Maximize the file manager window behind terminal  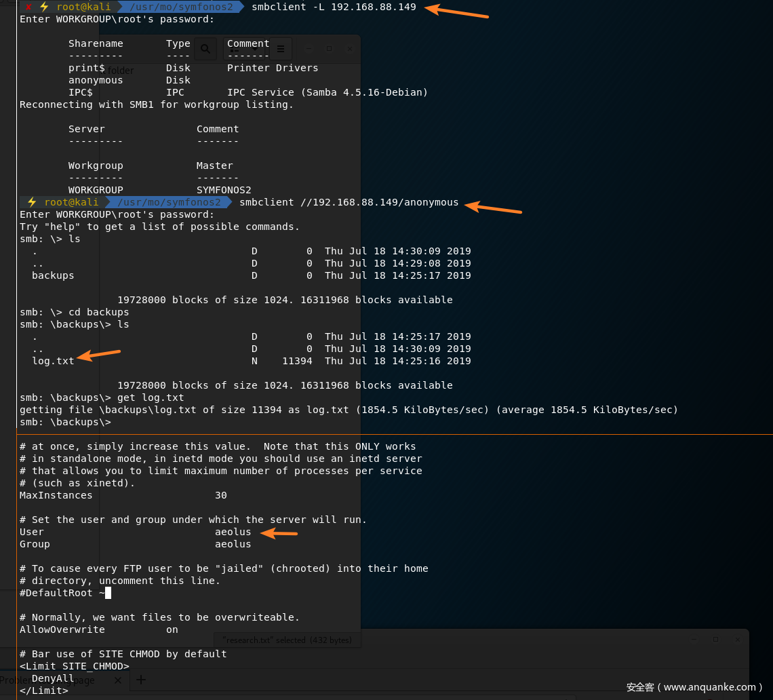(x=330, y=49)
